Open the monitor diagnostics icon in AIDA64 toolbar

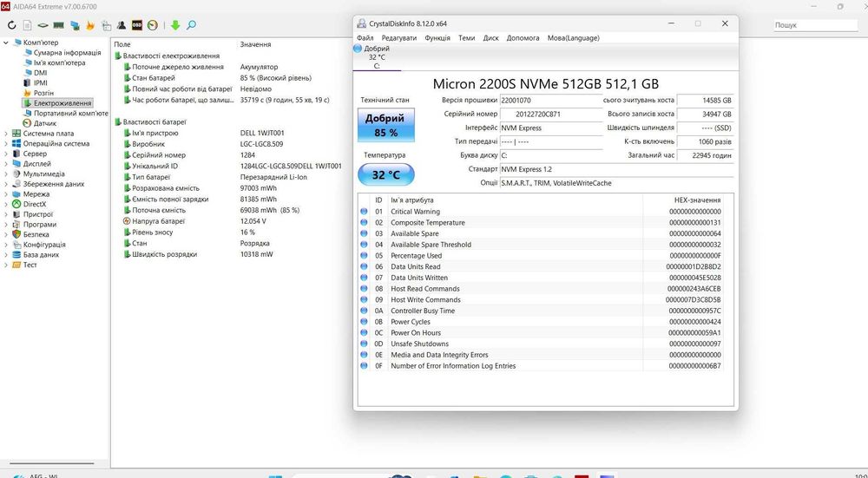(75, 25)
